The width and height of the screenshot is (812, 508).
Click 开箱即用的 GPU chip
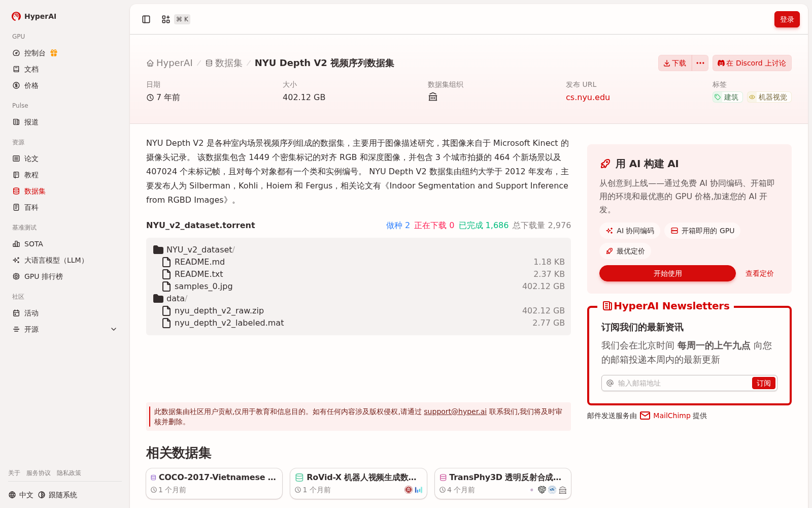point(702,231)
